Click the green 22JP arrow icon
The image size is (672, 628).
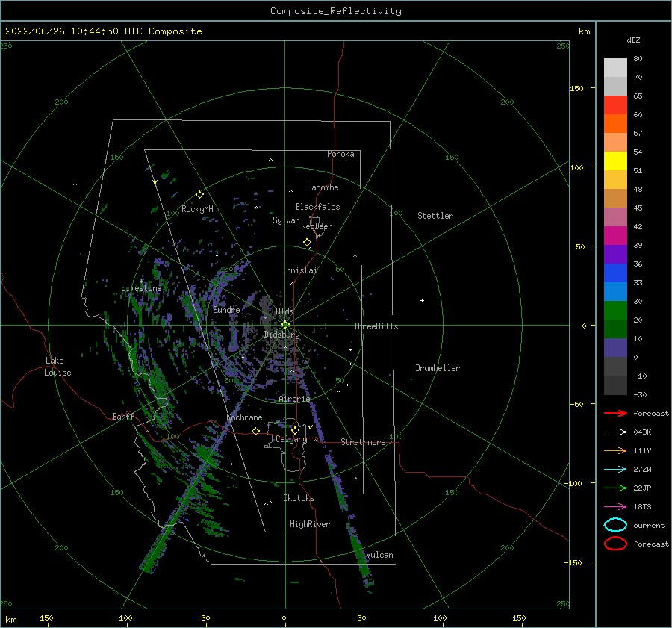pyautogui.click(x=615, y=488)
